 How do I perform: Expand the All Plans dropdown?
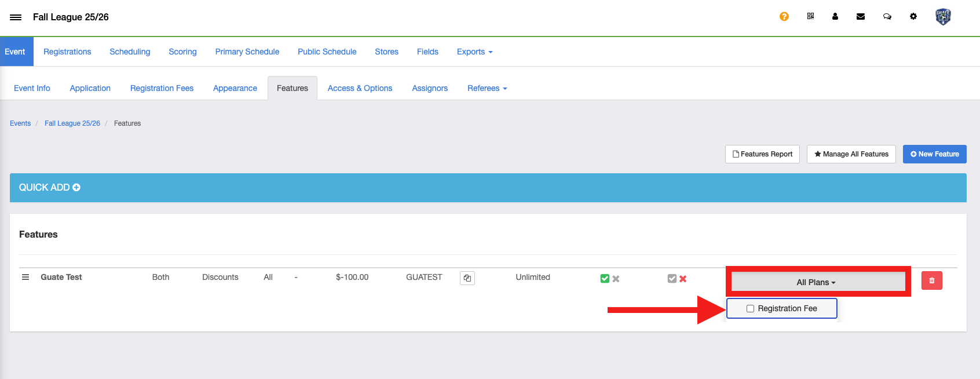pos(817,282)
